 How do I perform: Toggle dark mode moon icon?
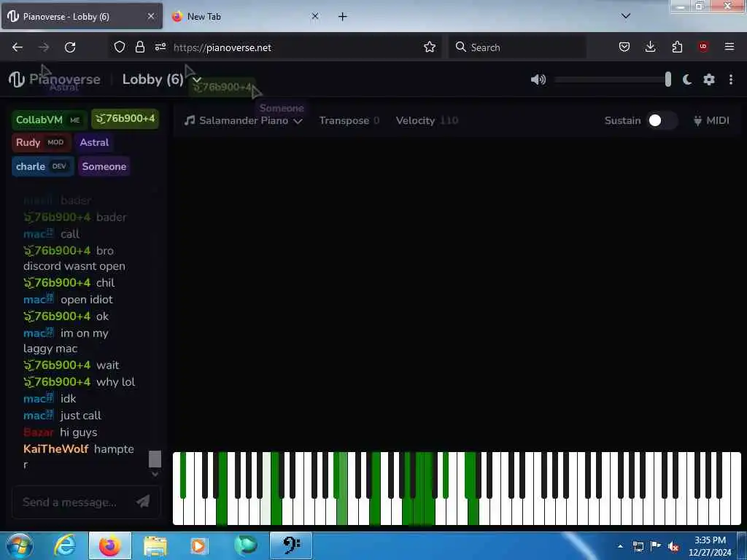[x=687, y=79]
